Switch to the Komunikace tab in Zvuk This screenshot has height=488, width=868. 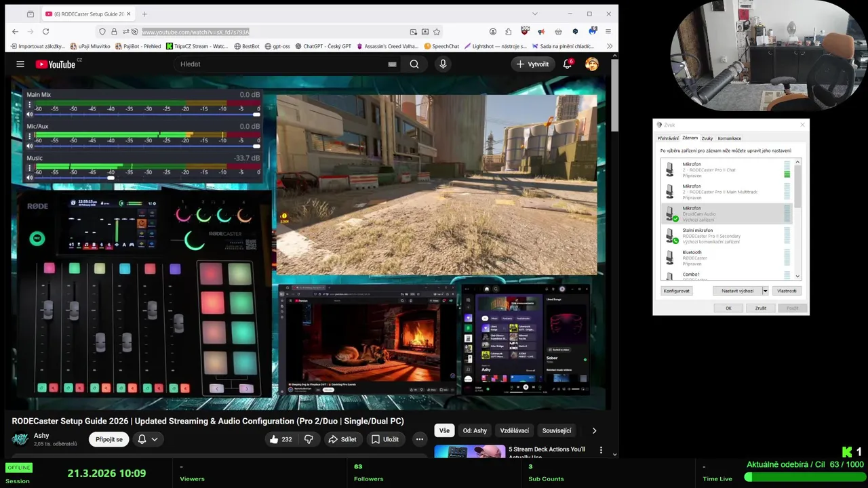tap(730, 138)
